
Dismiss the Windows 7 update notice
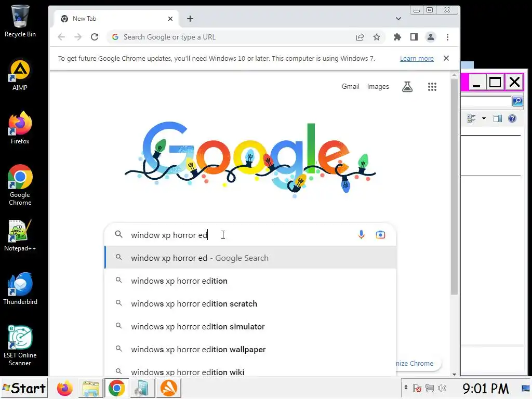[x=446, y=58]
